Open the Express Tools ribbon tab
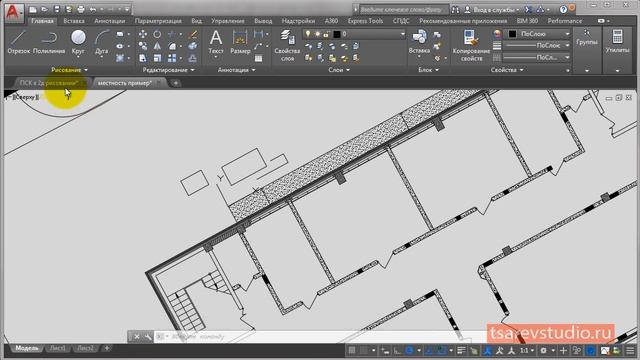The image size is (640, 360). 365,21
